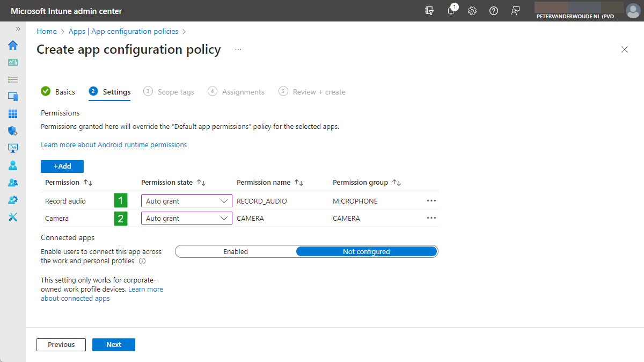Image resolution: width=644 pixels, height=362 pixels.
Task: Set Connected apps toggle to Enabled
Action: pyautogui.click(x=236, y=251)
